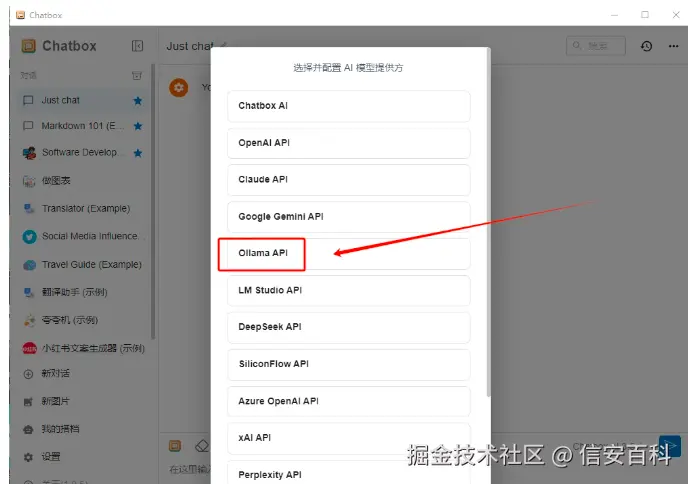Open Translator (Example) conversation
688x484 pixels.
point(82,208)
